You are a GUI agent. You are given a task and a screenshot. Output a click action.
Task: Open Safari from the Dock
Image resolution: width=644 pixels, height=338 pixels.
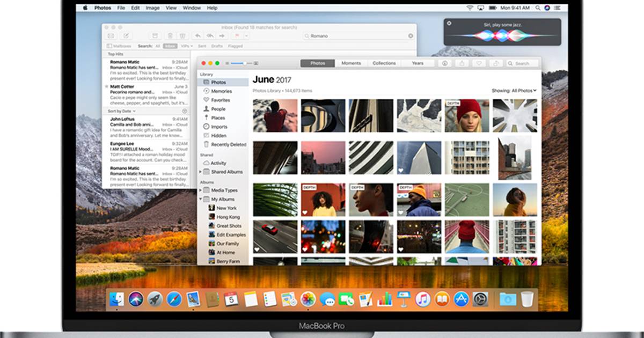tap(174, 299)
